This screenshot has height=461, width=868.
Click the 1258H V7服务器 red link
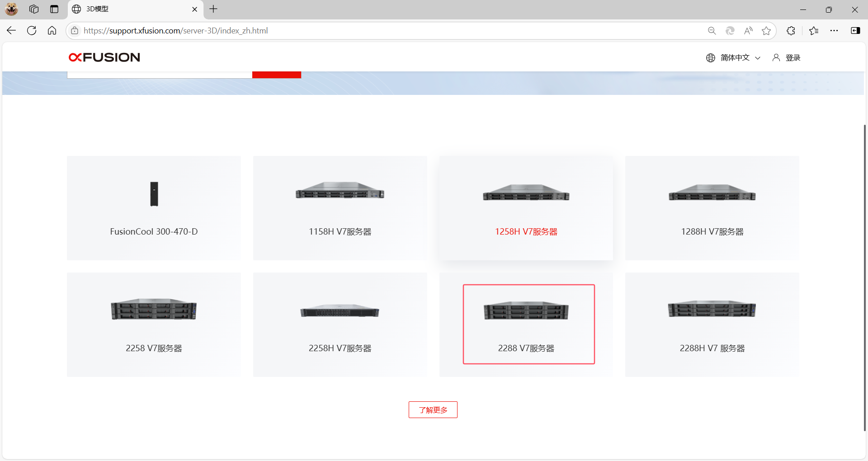point(526,232)
